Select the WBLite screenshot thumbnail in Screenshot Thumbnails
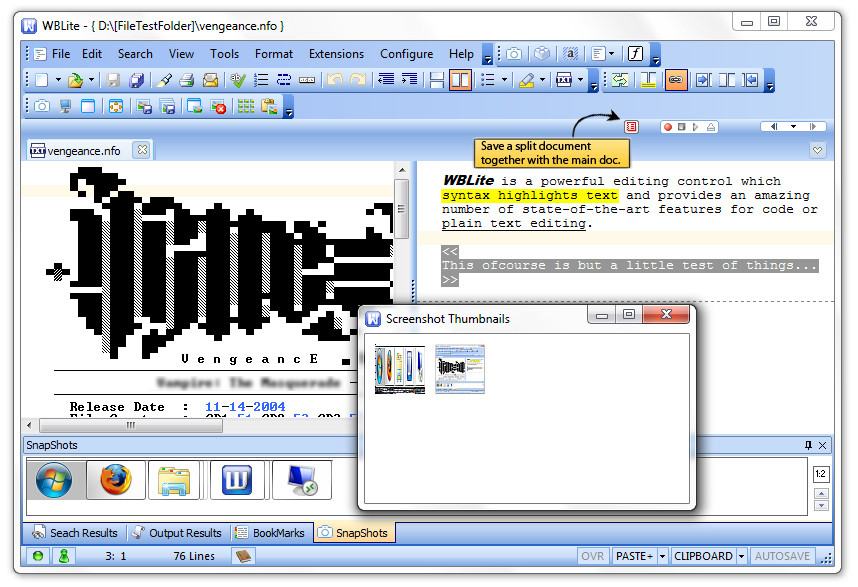 tap(460, 369)
